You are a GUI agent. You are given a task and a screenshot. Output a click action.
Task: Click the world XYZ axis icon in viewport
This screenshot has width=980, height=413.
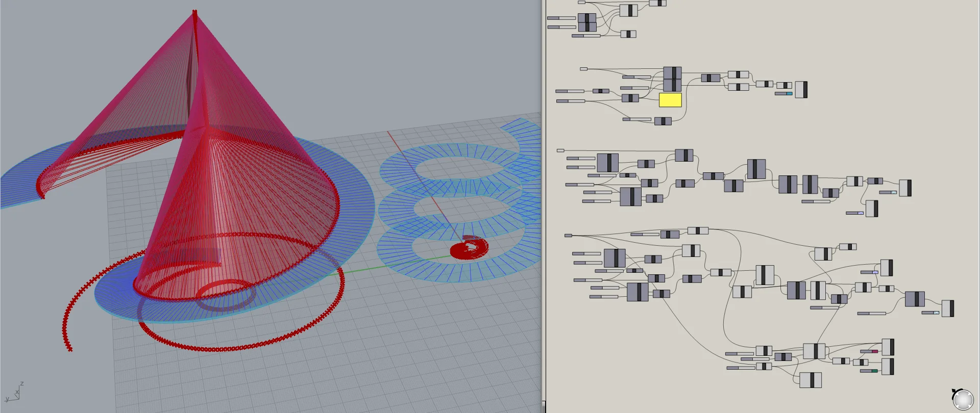point(15,392)
